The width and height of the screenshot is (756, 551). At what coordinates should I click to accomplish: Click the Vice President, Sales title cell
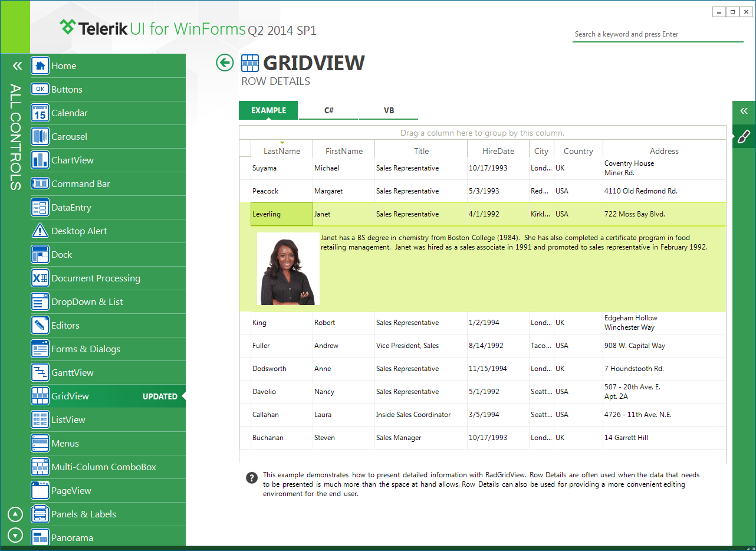[421, 346]
